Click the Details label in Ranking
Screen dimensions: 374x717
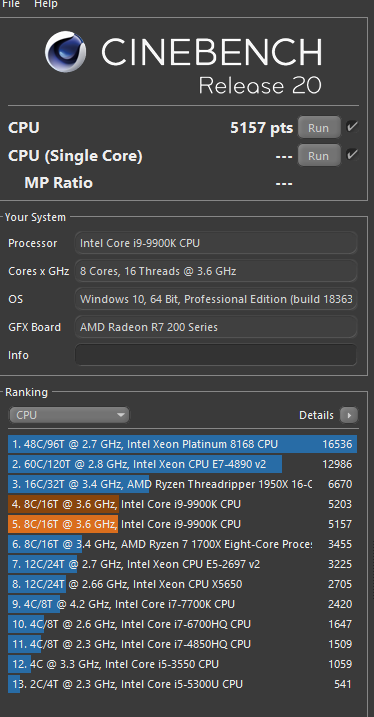pyautogui.click(x=316, y=415)
